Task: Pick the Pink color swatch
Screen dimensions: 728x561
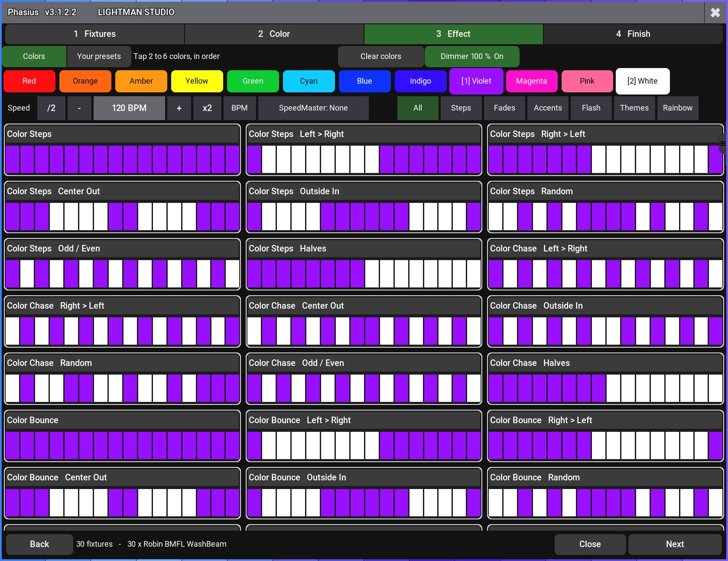Action: pyautogui.click(x=587, y=81)
